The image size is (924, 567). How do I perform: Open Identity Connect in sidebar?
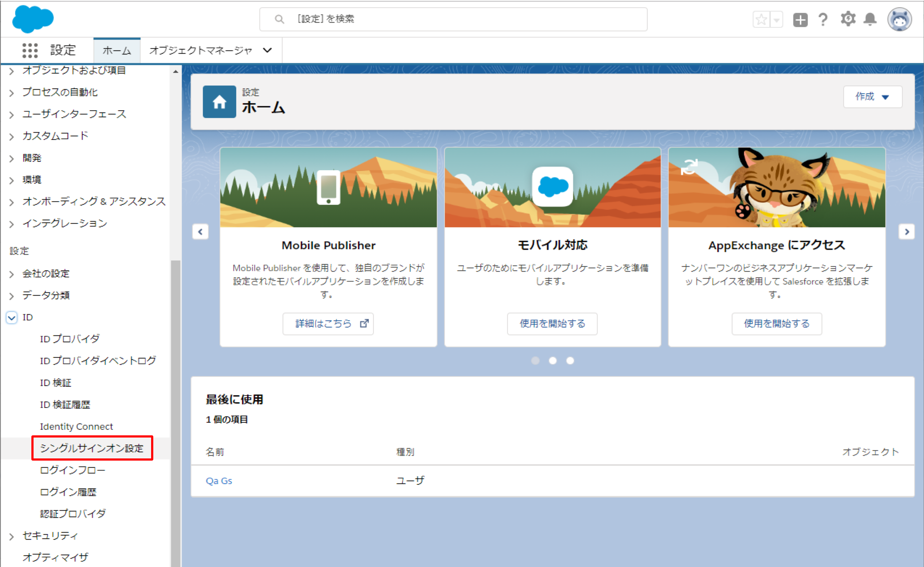(76, 426)
